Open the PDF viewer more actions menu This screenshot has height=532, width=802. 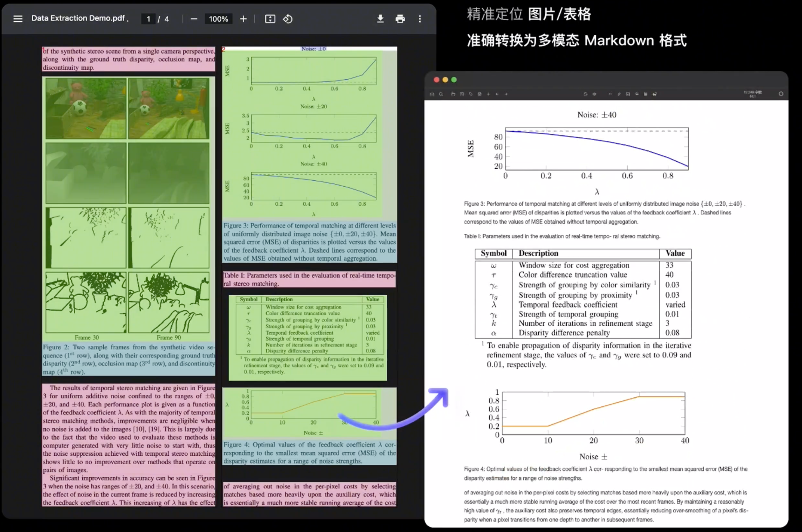pyautogui.click(x=420, y=19)
